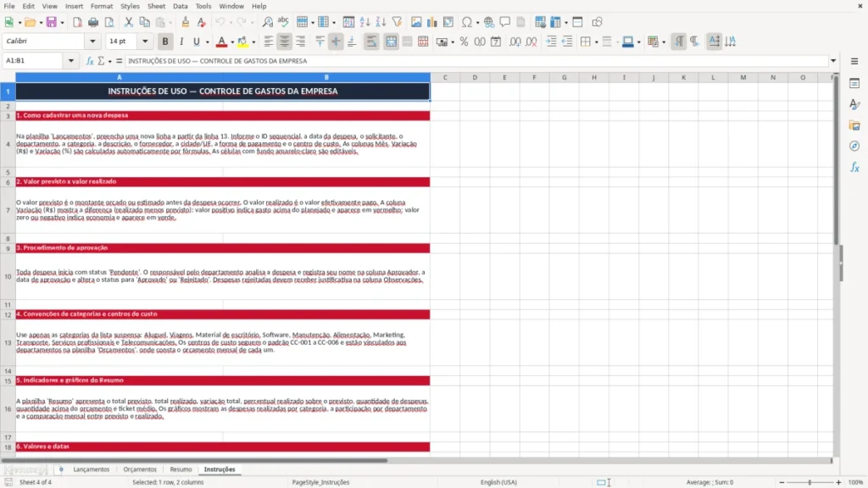Open the sidebar Navigator
The width and height of the screenshot is (868, 488).
tap(854, 146)
